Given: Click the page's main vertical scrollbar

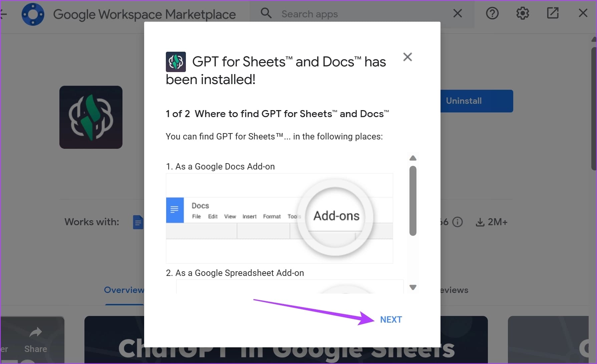Looking at the screenshot, I should [x=594, y=108].
